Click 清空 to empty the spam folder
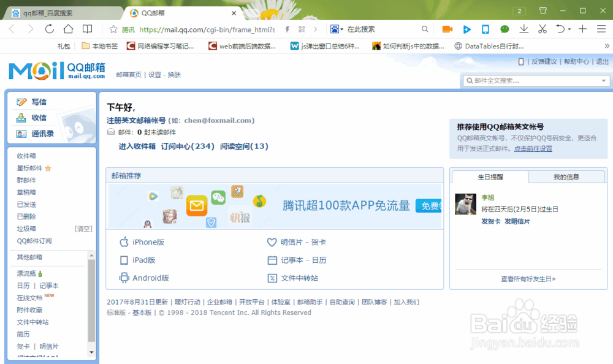 (x=83, y=229)
